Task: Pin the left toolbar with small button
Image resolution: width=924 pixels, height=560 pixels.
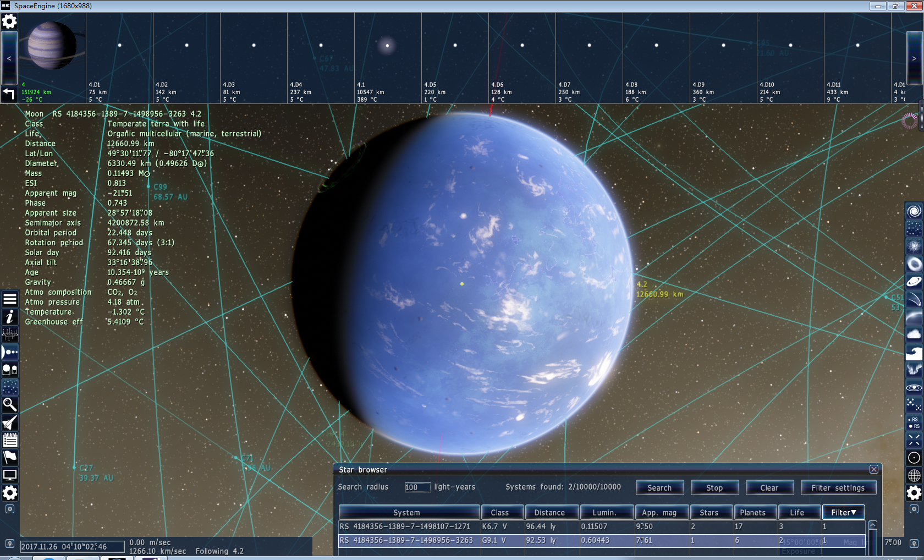Action: click(10, 509)
